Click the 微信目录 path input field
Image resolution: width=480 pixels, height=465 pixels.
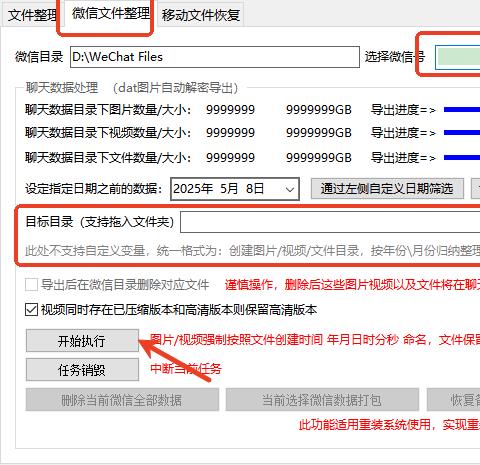pos(215,57)
